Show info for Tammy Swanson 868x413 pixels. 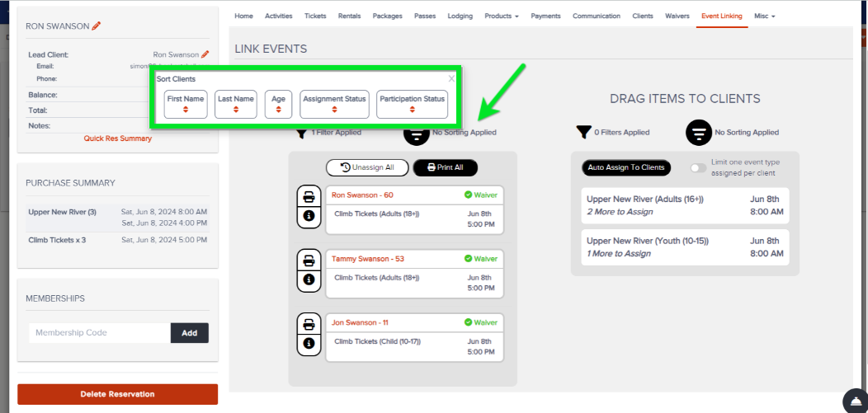pos(309,279)
